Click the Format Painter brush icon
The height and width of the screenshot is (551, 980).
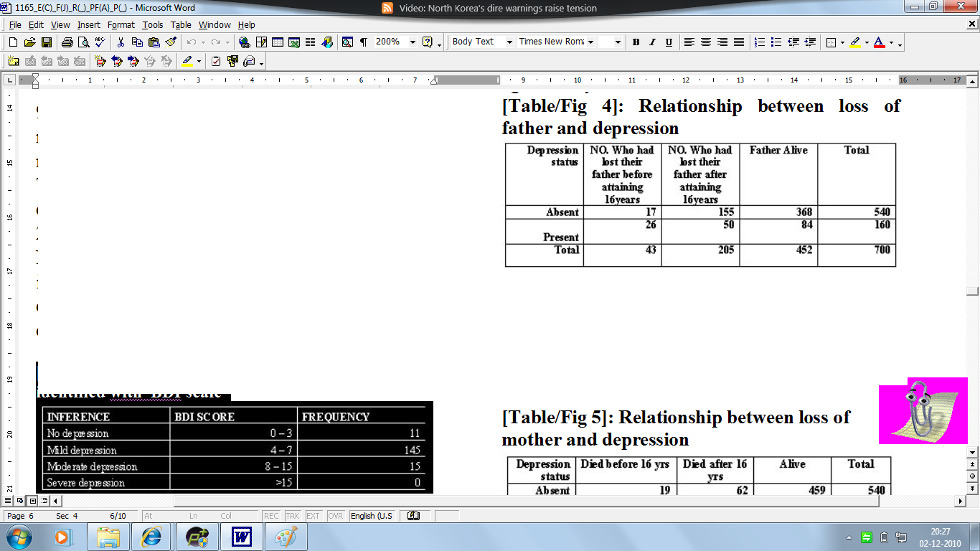(171, 42)
